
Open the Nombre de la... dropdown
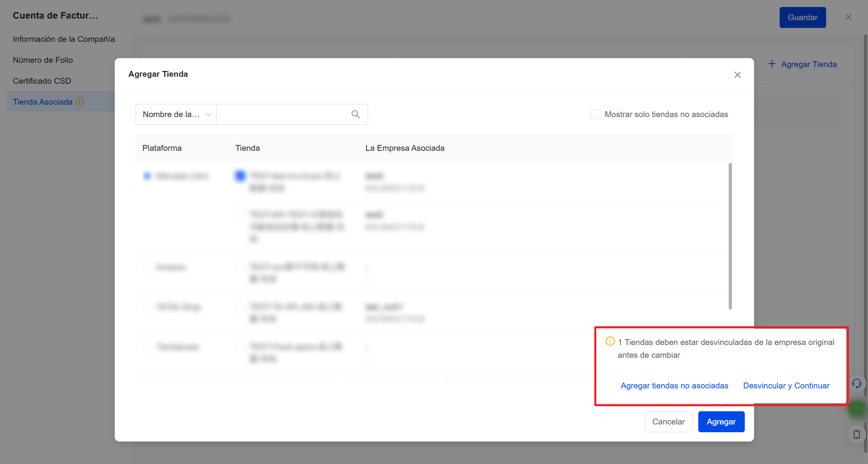click(176, 114)
